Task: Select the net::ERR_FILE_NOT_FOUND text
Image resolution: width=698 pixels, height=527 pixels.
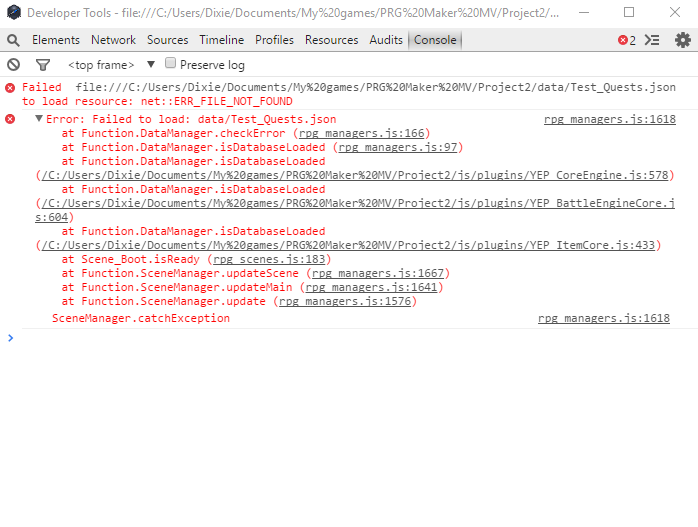Action: click(x=216, y=101)
